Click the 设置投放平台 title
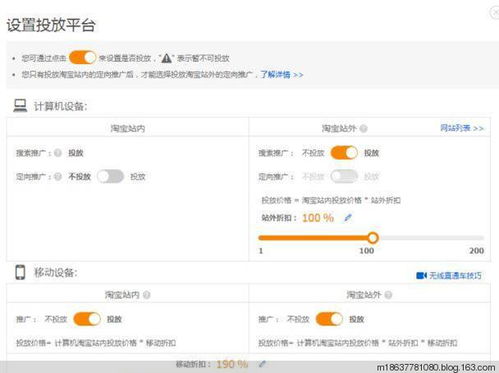The image size is (499, 373). (x=51, y=25)
